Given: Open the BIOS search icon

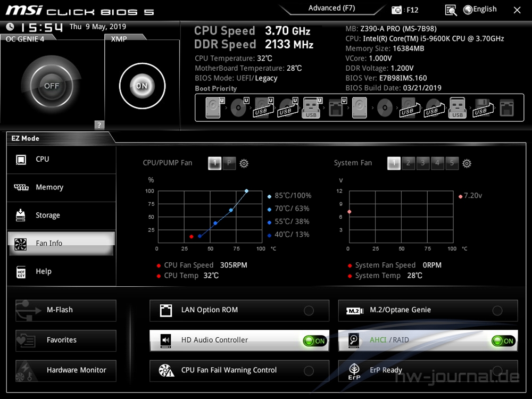Looking at the screenshot, I should click(451, 10).
